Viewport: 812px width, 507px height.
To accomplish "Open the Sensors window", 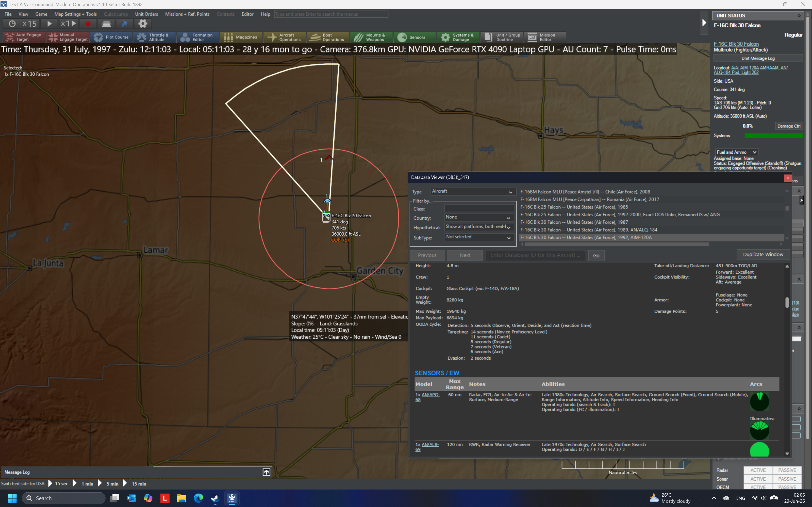I will tap(415, 37).
